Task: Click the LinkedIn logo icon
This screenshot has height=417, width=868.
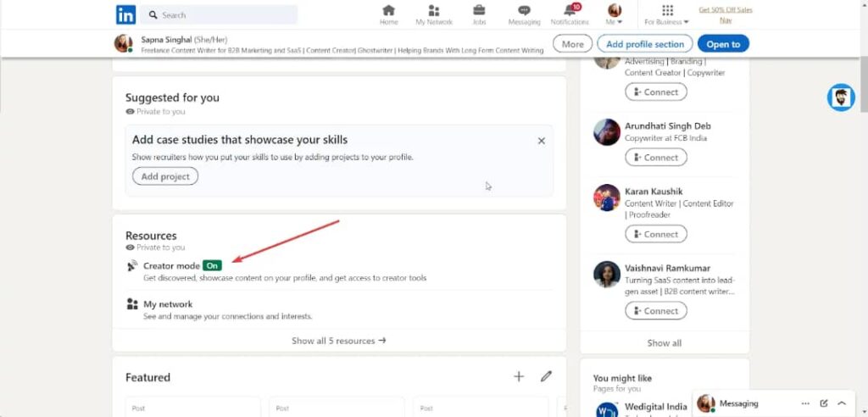Action: (x=125, y=14)
